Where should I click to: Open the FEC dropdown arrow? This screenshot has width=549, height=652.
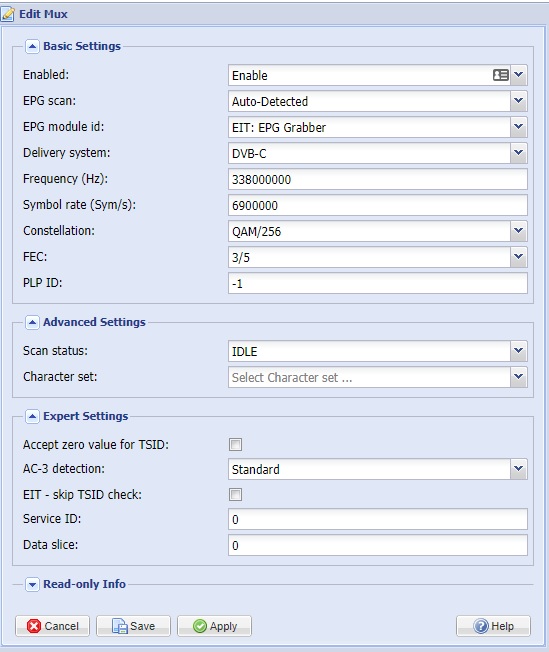519,257
